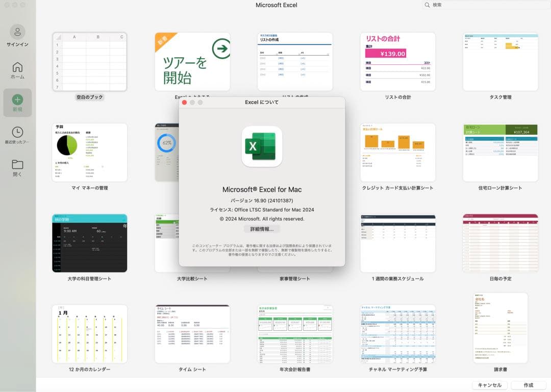The height and width of the screenshot is (392, 551).
Task: Select the 新規 plus icon in sidebar
Action: 17,100
